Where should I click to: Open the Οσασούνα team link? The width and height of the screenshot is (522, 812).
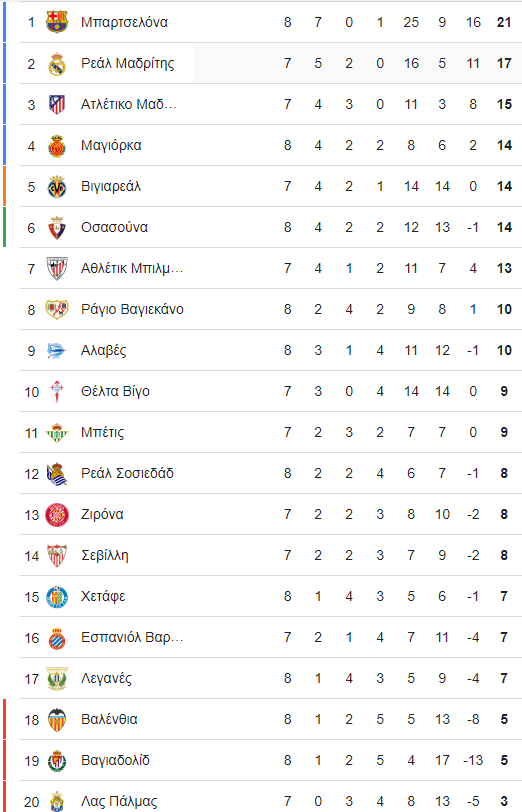point(114,227)
